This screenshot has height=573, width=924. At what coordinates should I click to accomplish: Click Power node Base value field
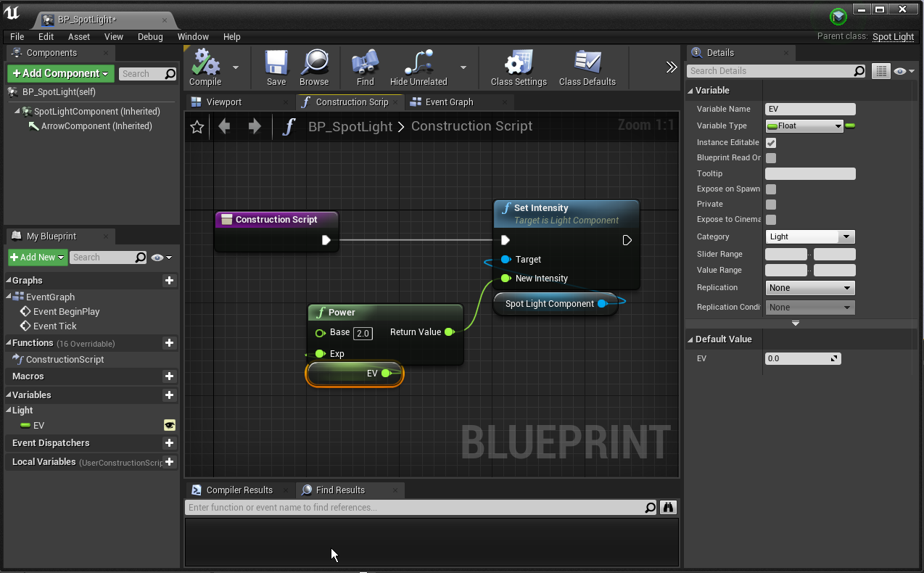(363, 333)
